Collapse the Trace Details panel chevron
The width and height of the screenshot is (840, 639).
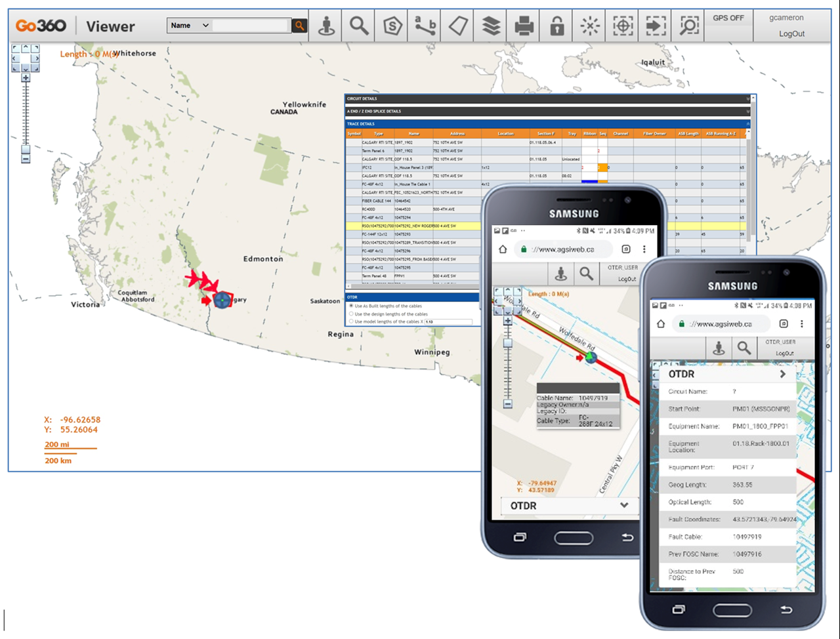(x=748, y=124)
